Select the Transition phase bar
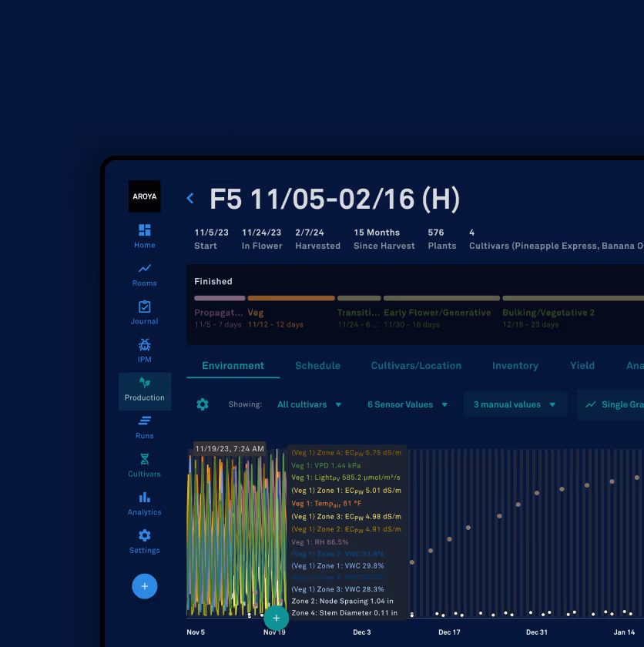 point(359,298)
